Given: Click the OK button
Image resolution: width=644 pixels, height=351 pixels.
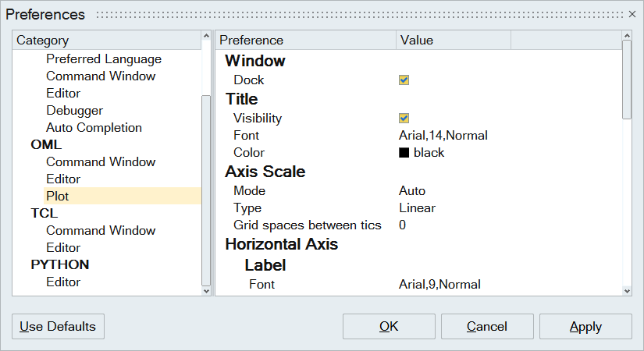Looking at the screenshot, I should tap(389, 326).
